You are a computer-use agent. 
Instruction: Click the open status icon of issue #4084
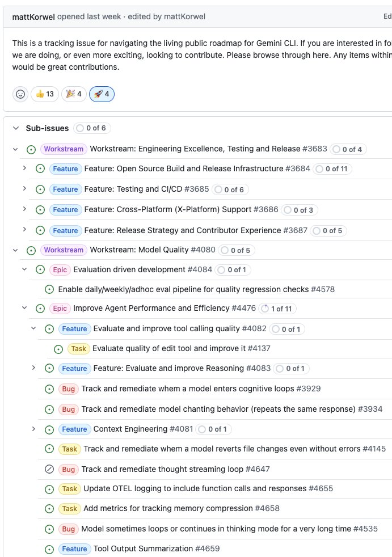tap(40, 270)
